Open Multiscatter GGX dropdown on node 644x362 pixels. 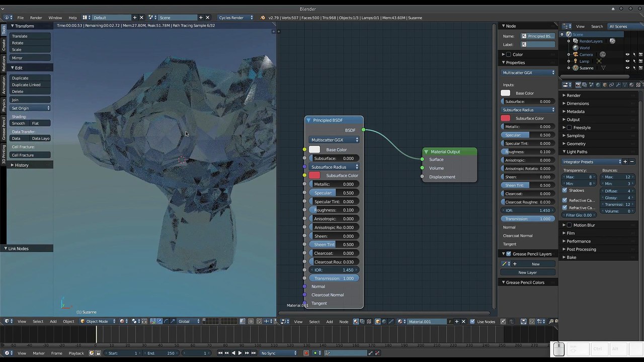tap(334, 140)
